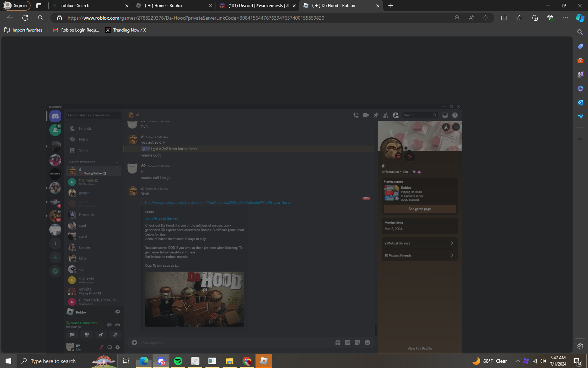Viewport: 588px width, 368px height.
Task: Click the Edge address bar URL
Action: click(x=196, y=18)
